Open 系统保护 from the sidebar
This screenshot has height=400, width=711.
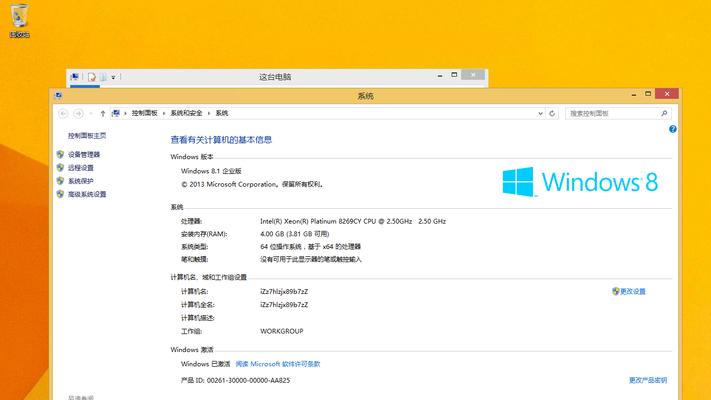81,181
